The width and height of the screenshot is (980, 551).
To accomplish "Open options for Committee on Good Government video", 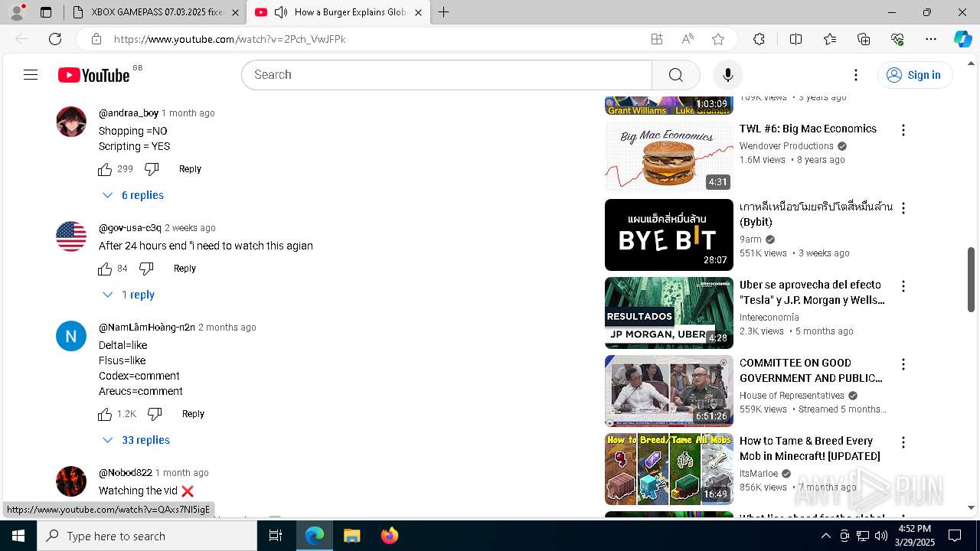I will tap(903, 364).
